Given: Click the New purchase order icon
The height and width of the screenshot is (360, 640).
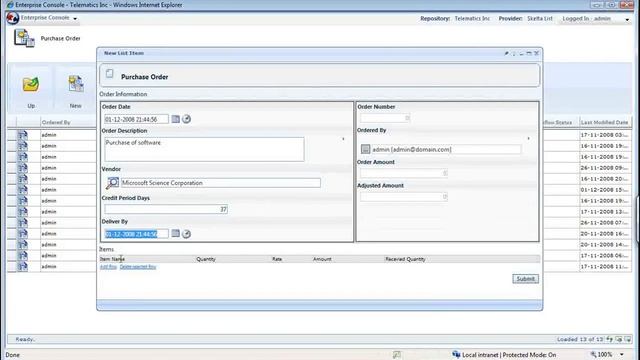Looking at the screenshot, I should 76,84.
